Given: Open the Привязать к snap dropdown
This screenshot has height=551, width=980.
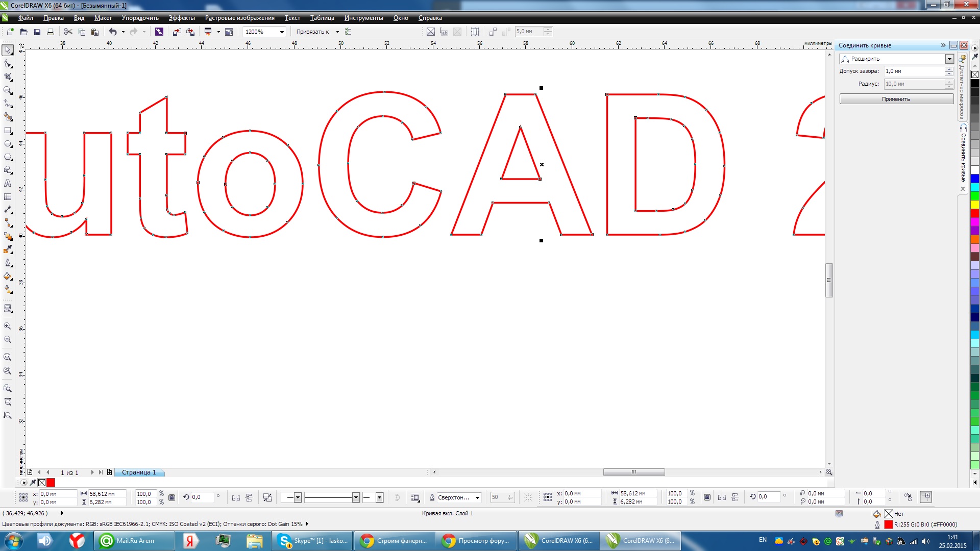Looking at the screenshot, I should click(337, 32).
